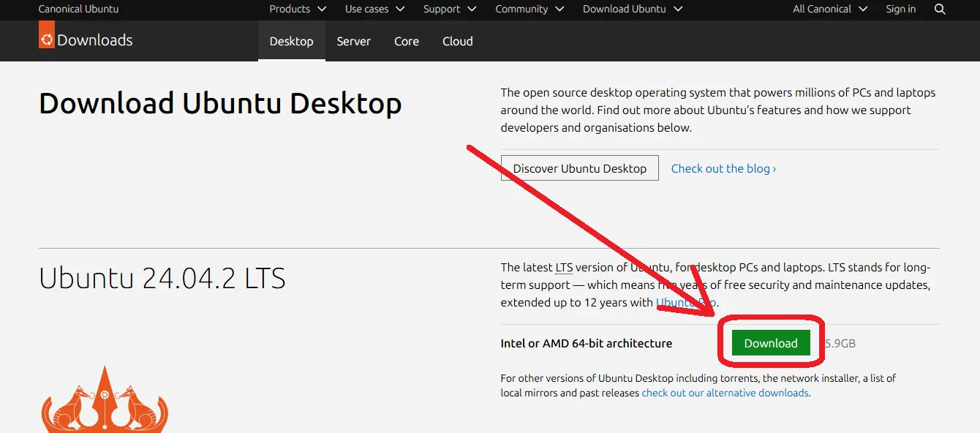The image size is (980, 433).
Task: Open the Community menu
Action: 529,10
